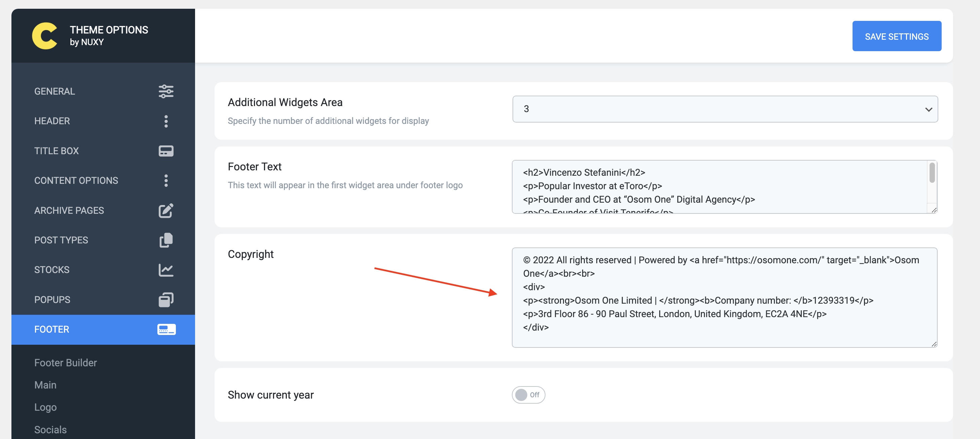
Task: Click the 'Show current year' label
Action: pyautogui.click(x=270, y=395)
